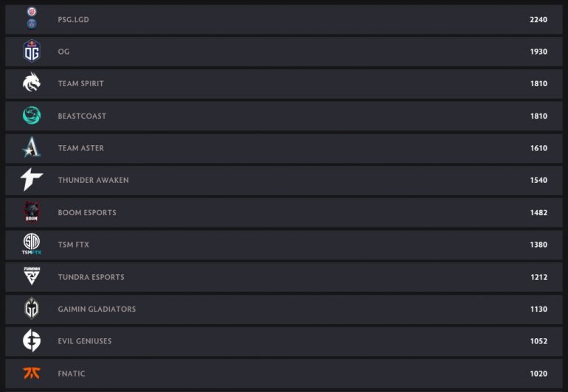The height and width of the screenshot is (392, 568).
Task: Select the BOOM Esports logo
Action: pyautogui.click(x=32, y=212)
